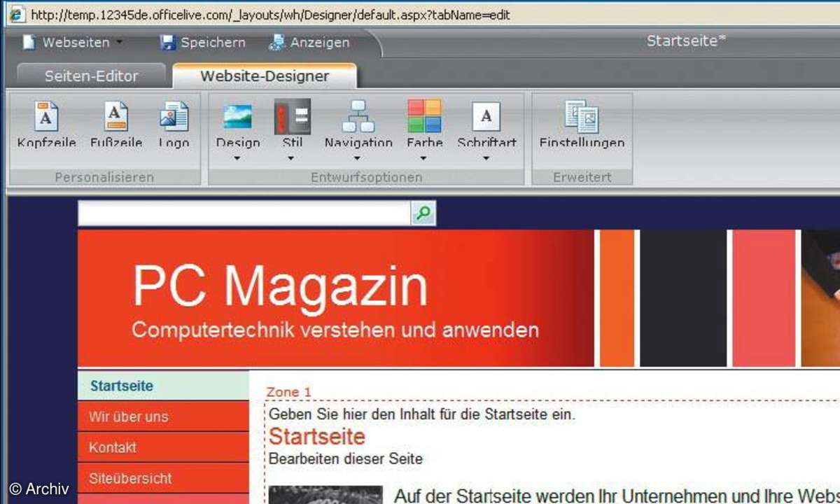Expand the Schriftart dropdown arrow

tap(486, 159)
